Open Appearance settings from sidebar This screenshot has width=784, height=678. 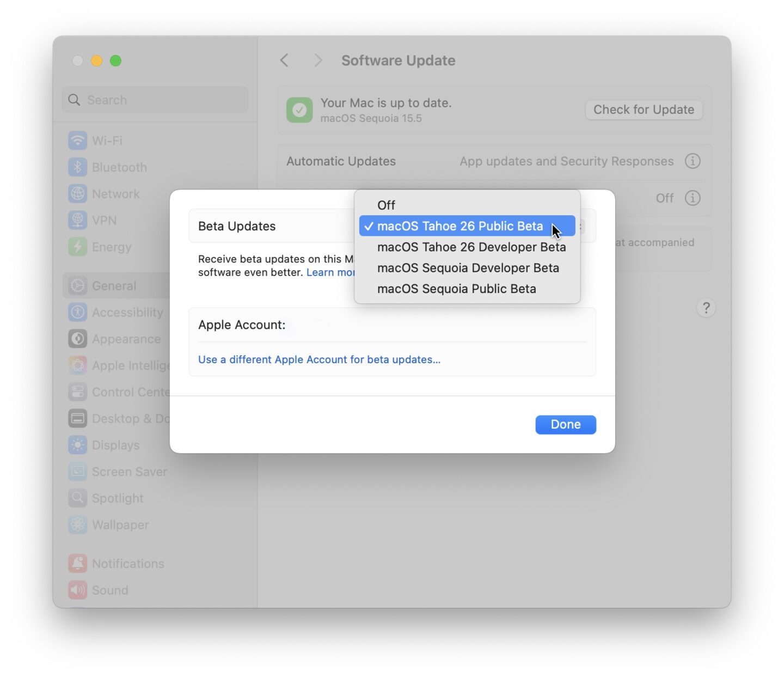point(126,339)
